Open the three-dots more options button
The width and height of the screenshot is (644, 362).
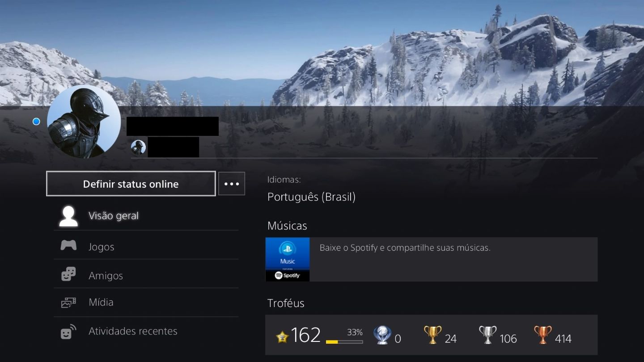[x=232, y=184]
